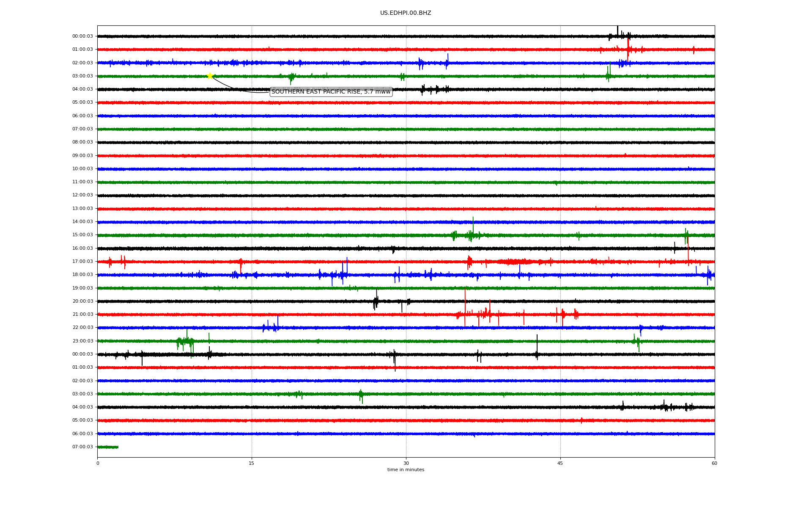Click the 12:00:03 row label

[x=82, y=195]
